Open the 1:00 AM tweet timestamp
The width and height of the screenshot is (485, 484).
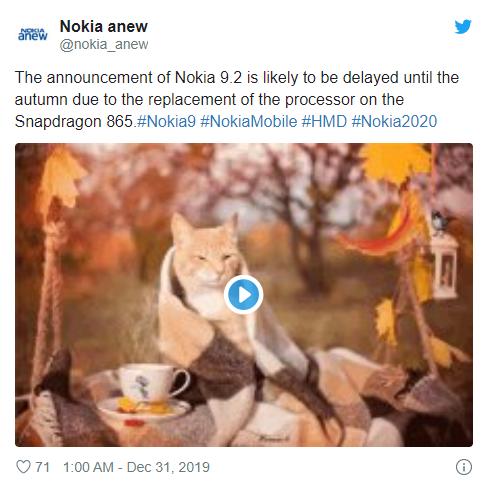88,467
